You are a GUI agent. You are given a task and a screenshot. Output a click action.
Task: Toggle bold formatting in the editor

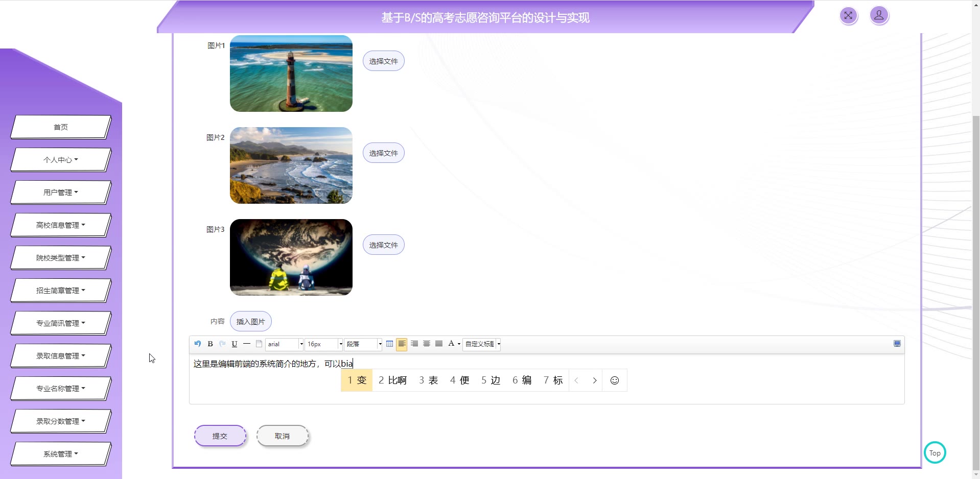pyautogui.click(x=210, y=344)
